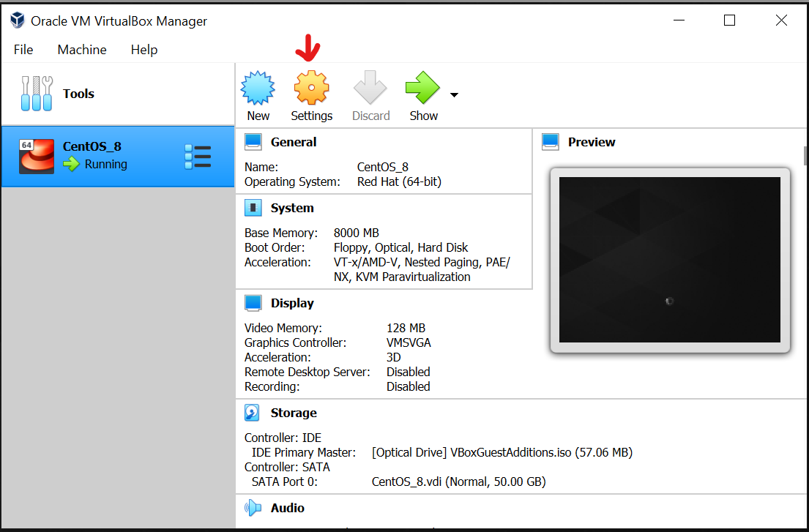The height and width of the screenshot is (532, 809).
Task: Click the 8000 MB base memory value
Action: tap(356, 233)
